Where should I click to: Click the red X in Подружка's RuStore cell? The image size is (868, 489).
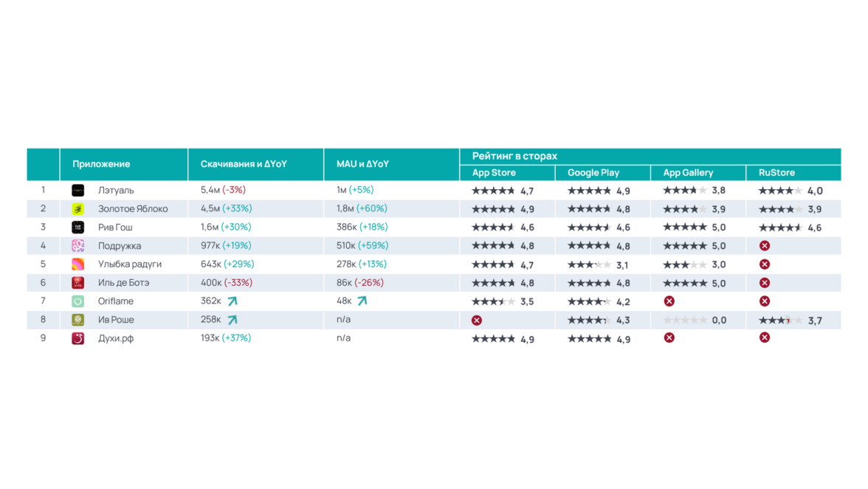click(x=765, y=246)
